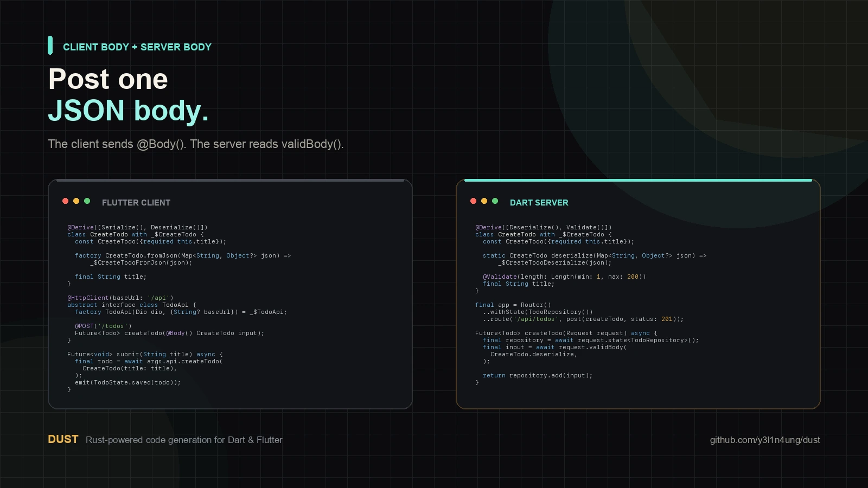Click 'static CreateTodo deserialize' line in server code
Screen dimensions: 868x488
coord(595,256)
